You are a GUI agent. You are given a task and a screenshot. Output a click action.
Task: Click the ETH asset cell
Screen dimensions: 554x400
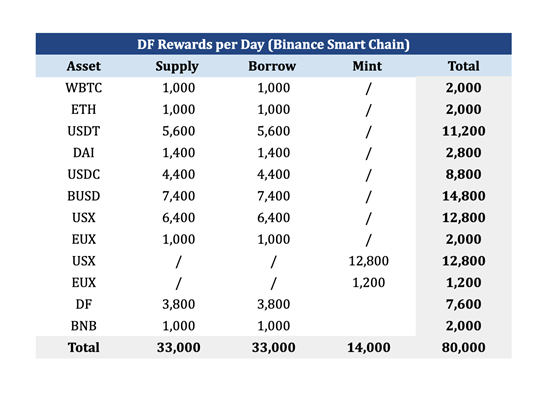pyautogui.click(x=84, y=109)
